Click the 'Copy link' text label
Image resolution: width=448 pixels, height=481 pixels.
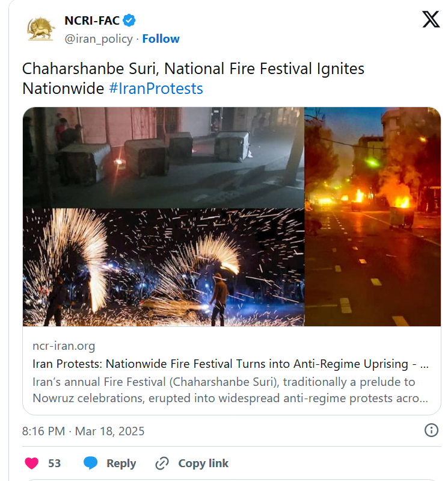click(203, 463)
